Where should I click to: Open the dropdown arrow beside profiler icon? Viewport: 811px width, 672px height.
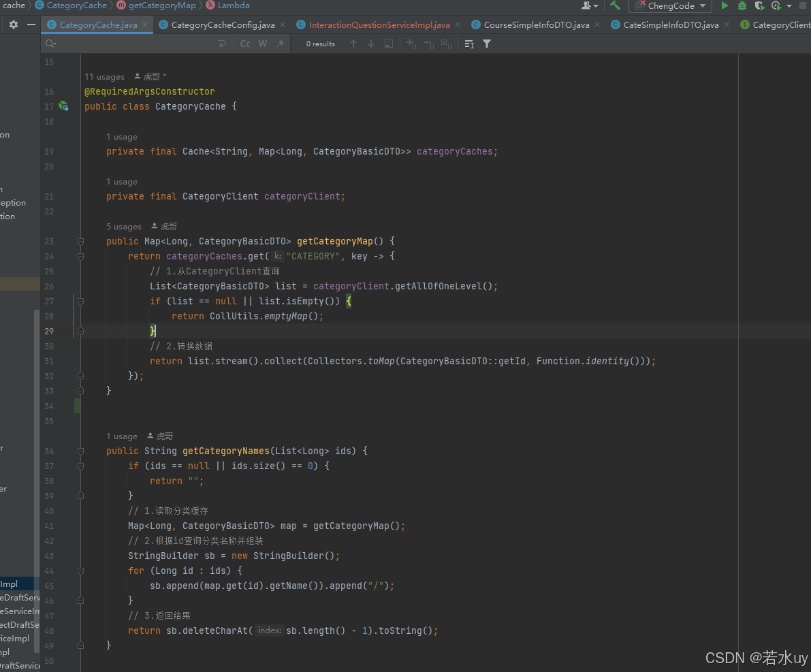[x=789, y=6]
